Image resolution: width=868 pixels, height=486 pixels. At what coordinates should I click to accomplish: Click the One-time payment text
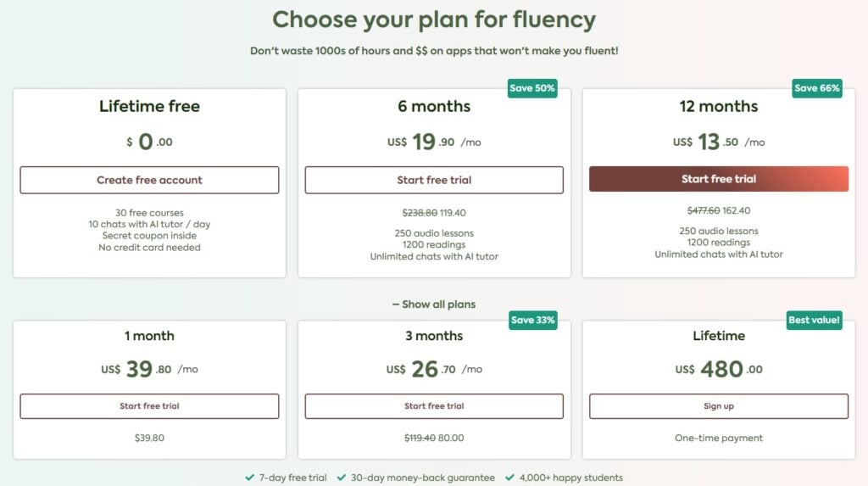(719, 439)
